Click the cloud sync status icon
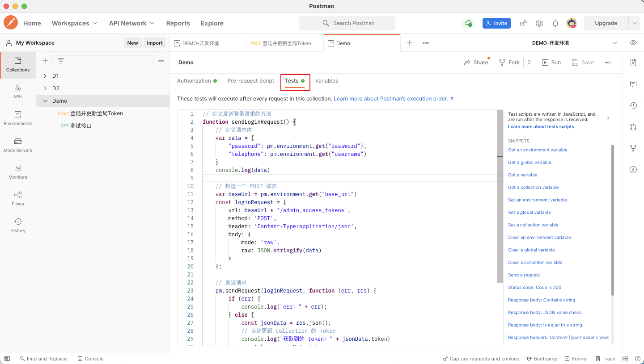Image resolution: width=644 pixels, height=364 pixels. [x=468, y=23]
